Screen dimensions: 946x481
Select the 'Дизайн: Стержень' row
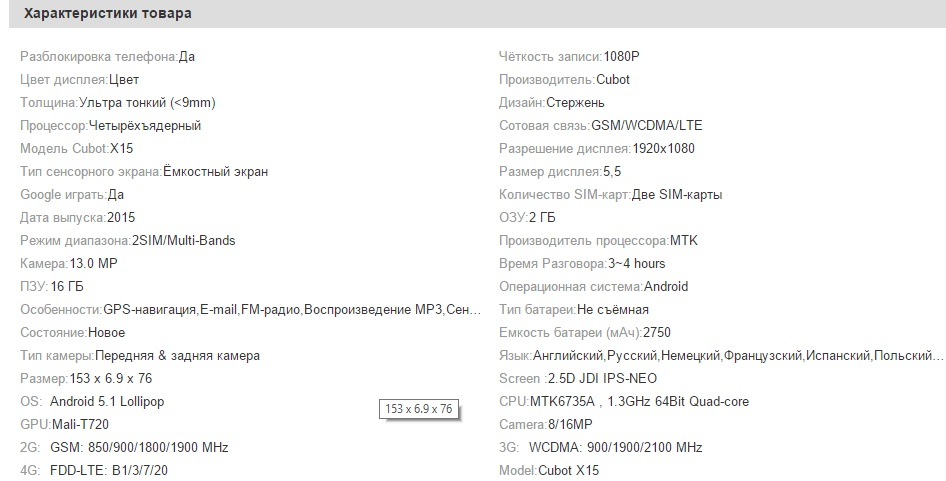point(551,103)
